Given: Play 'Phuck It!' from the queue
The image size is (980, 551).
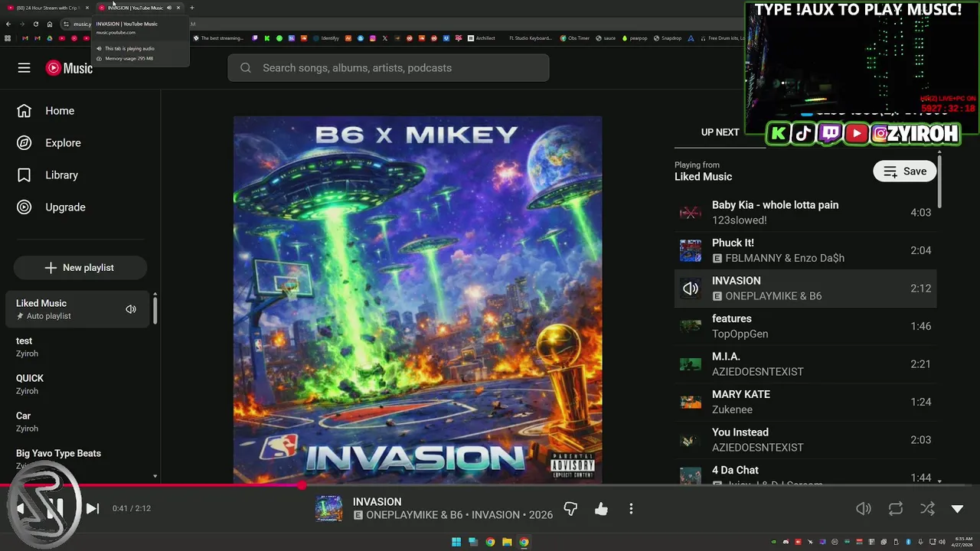Looking at the screenshot, I should click(x=805, y=250).
